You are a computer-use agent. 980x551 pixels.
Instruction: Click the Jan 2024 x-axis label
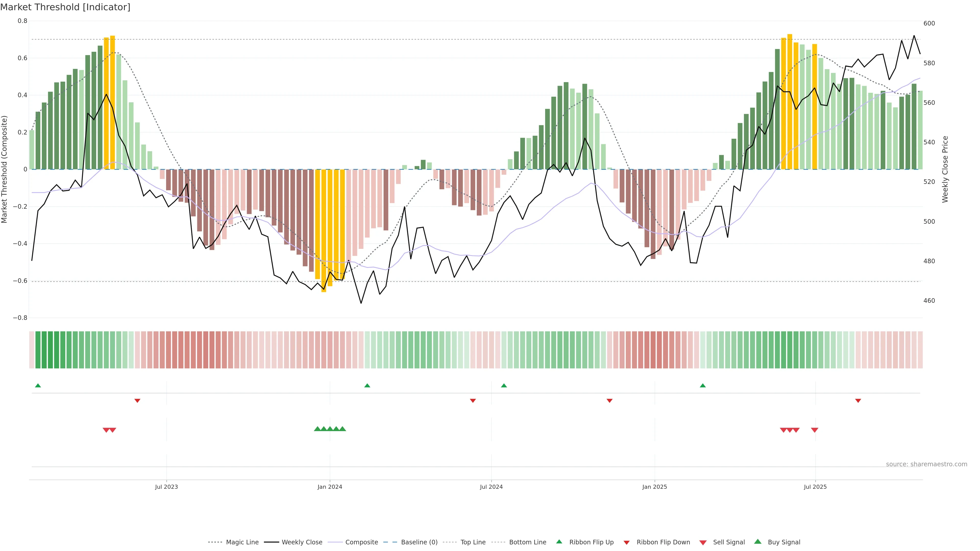(x=330, y=487)
